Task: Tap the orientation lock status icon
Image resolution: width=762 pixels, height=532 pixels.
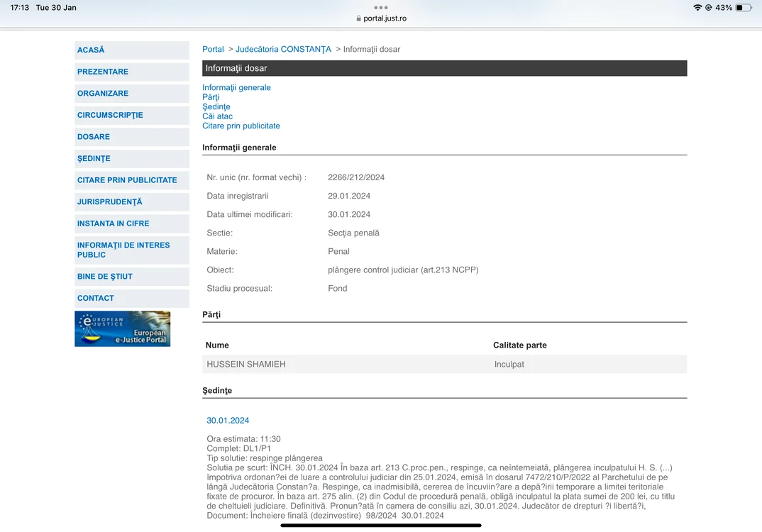Action: 709,7
